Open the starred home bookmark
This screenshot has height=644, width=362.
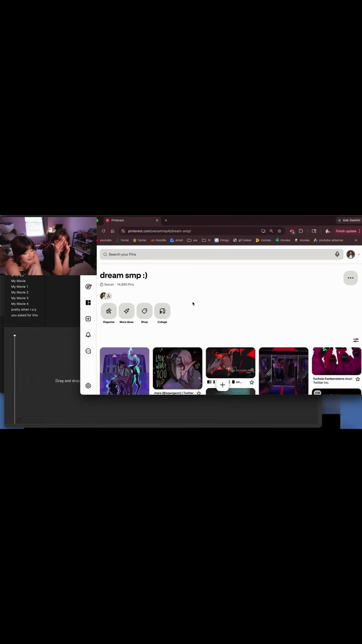139,240
